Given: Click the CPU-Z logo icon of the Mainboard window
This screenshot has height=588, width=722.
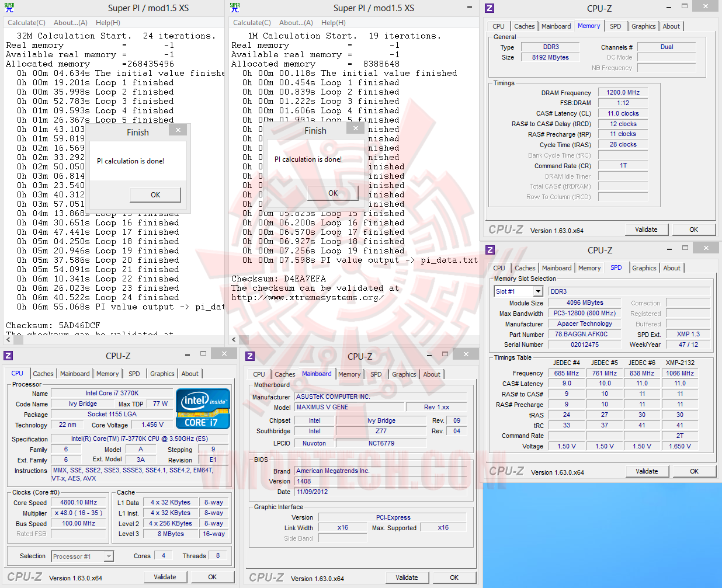Looking at the screenshot, I should 250,356.
